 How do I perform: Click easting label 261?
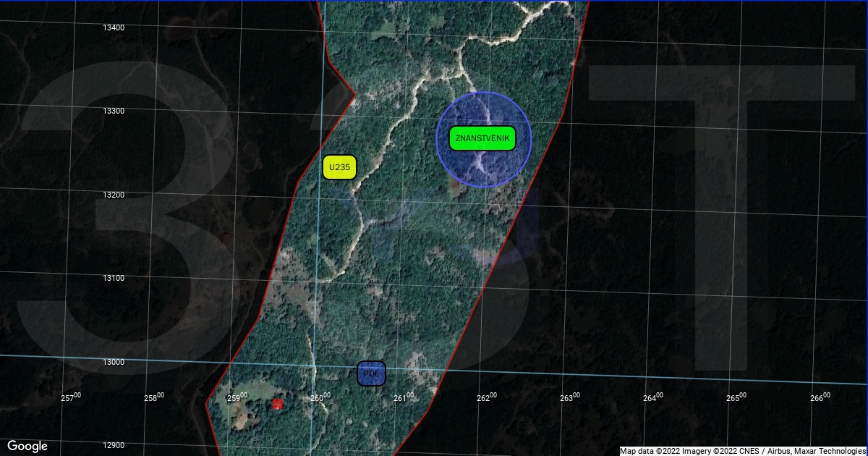point(404,397)
